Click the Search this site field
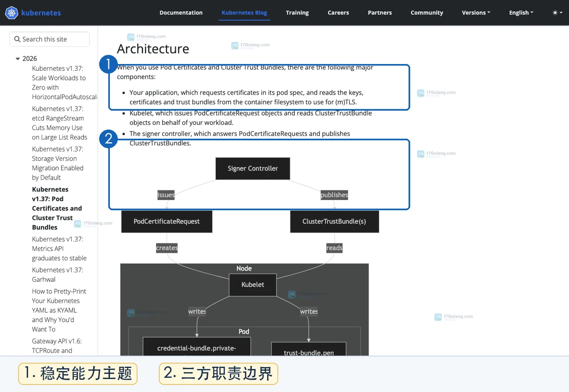Screen dimensions: 569x392 (x=49, y=39)
